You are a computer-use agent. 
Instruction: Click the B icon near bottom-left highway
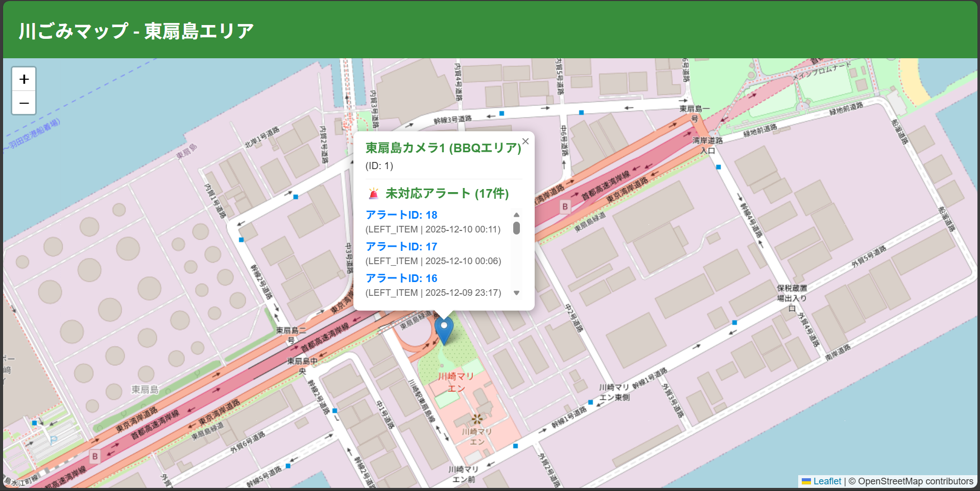point(95,456)
